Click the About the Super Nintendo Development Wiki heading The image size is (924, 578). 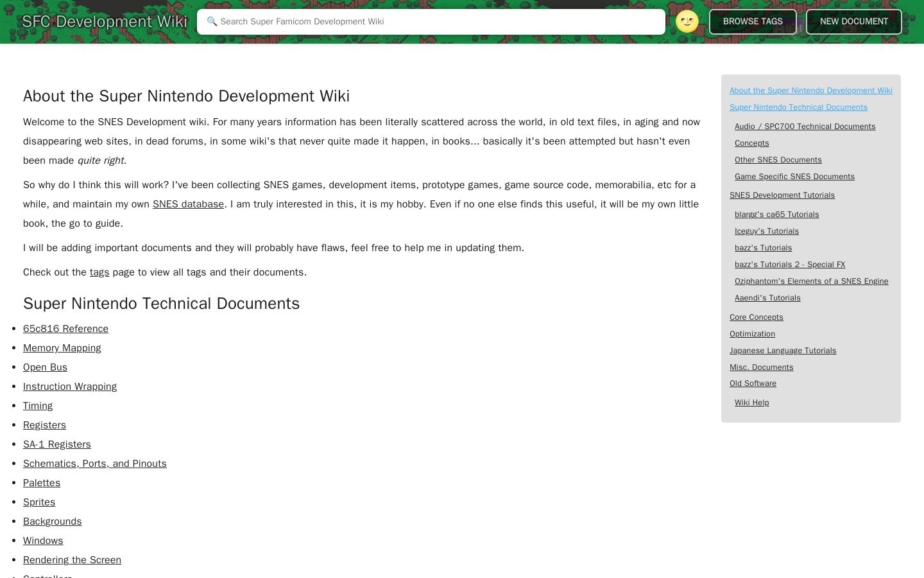point(186,96)
